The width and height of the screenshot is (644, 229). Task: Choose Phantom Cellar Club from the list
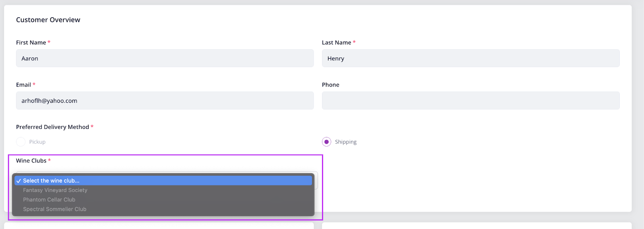(49, 200)
